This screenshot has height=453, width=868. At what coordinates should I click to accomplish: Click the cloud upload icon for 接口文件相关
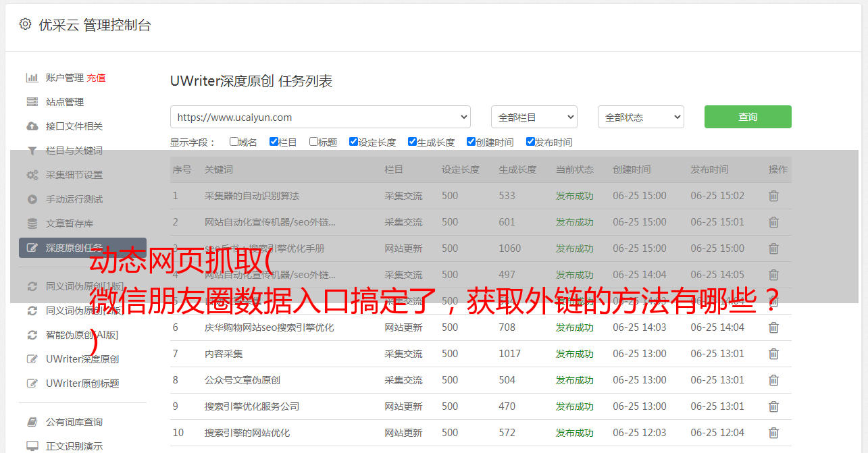pos(32,126)
